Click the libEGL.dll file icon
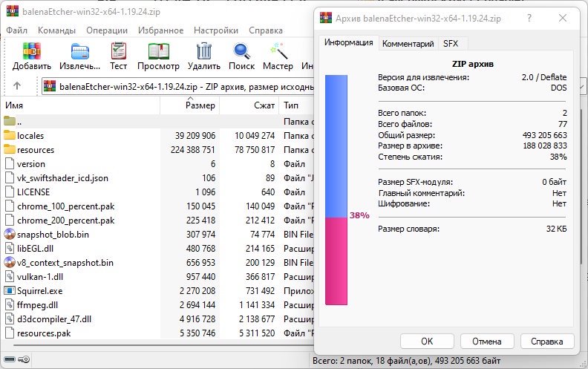The image size is (588, 369). tap(10, 248)
